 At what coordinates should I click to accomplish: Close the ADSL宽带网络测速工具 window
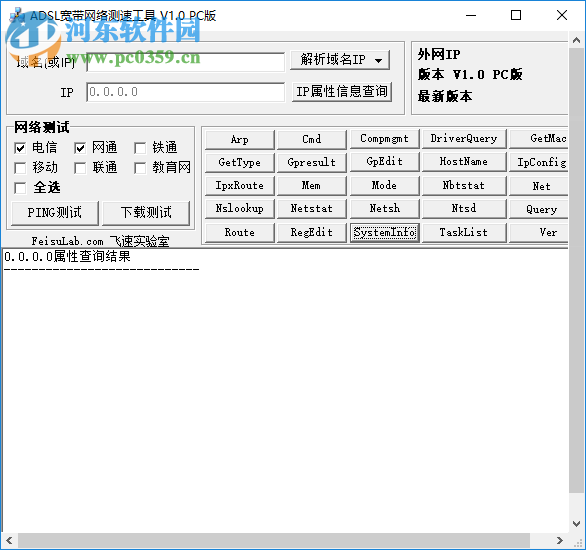(562, 15)
